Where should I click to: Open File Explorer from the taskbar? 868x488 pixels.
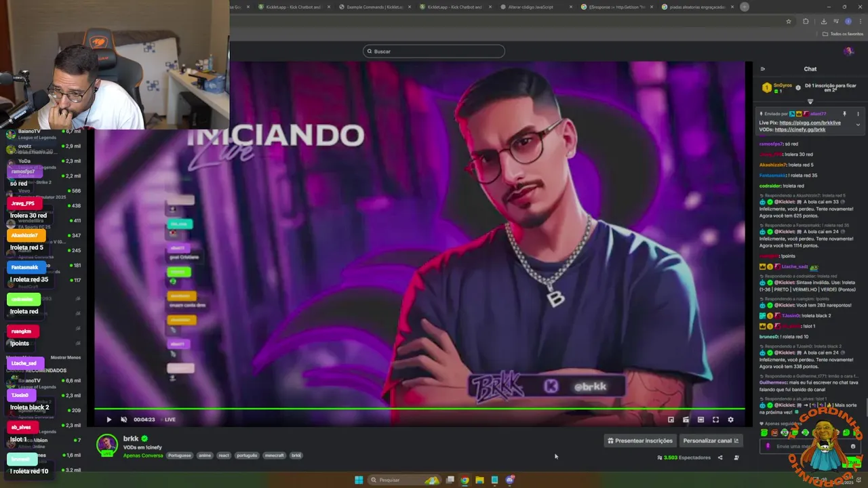click(x=479, y=480)
